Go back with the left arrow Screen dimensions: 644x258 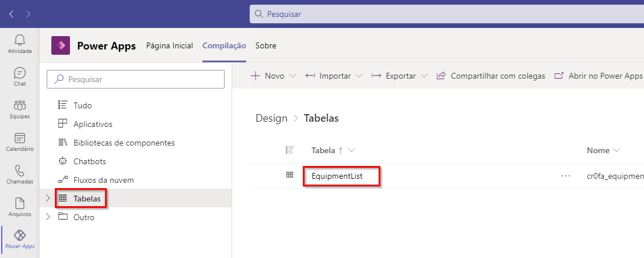pyautogui.click(x=11, y=14)
